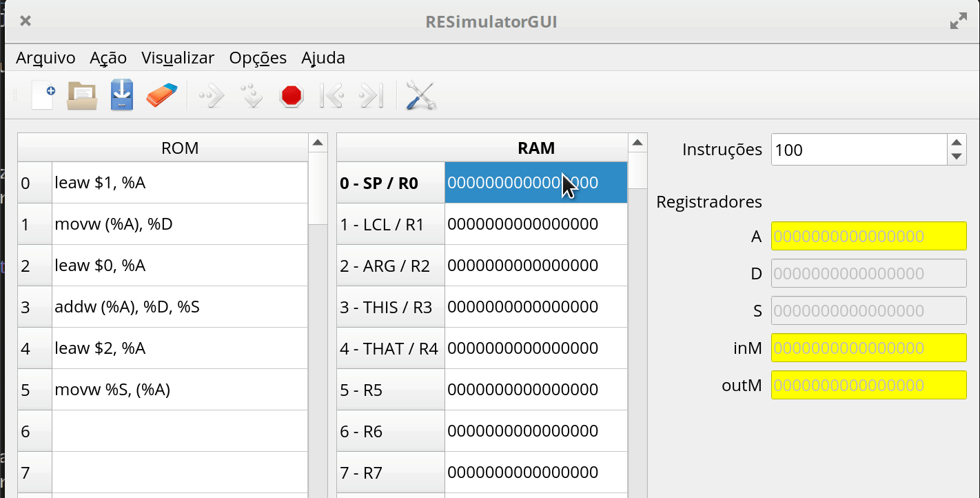The image size is (980, 498).
Task: Open settings with wrench and screwdriver icon
Action: coord(420,95)
